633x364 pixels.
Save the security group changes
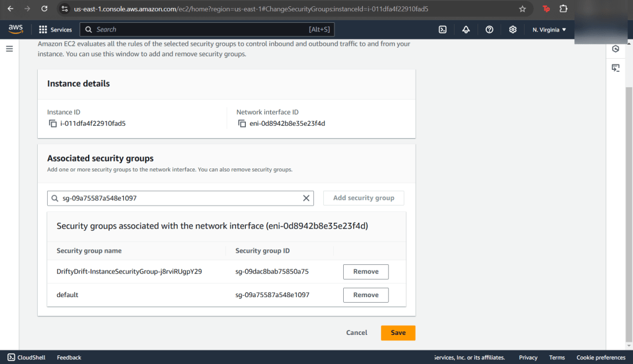(x=398, y=333)
